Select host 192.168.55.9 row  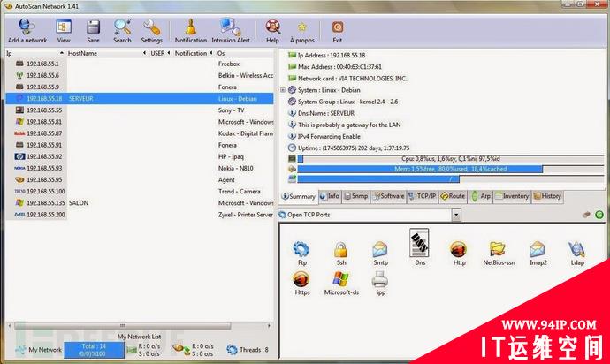click(140, 87)
